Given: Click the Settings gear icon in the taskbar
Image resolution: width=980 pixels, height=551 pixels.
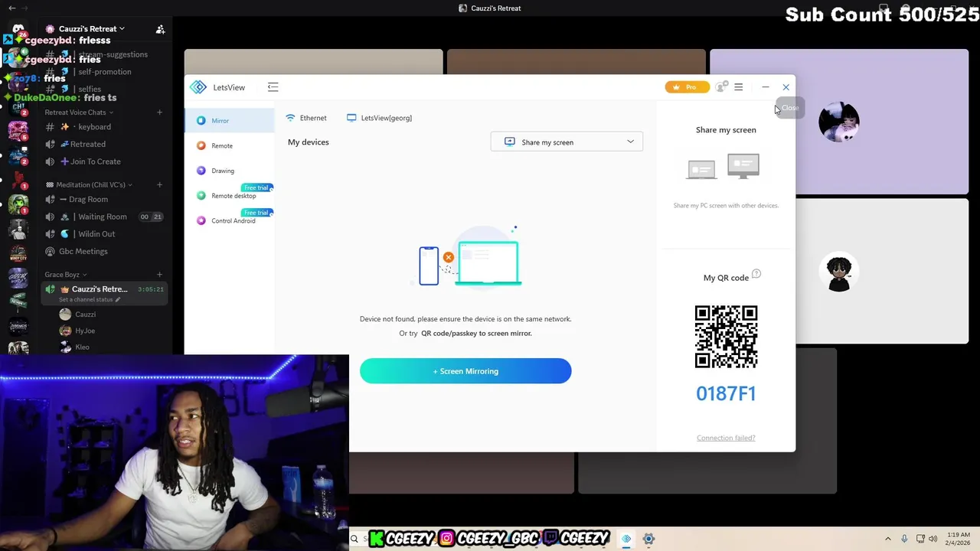Looking at the screenshot, I should click(648, 539).
